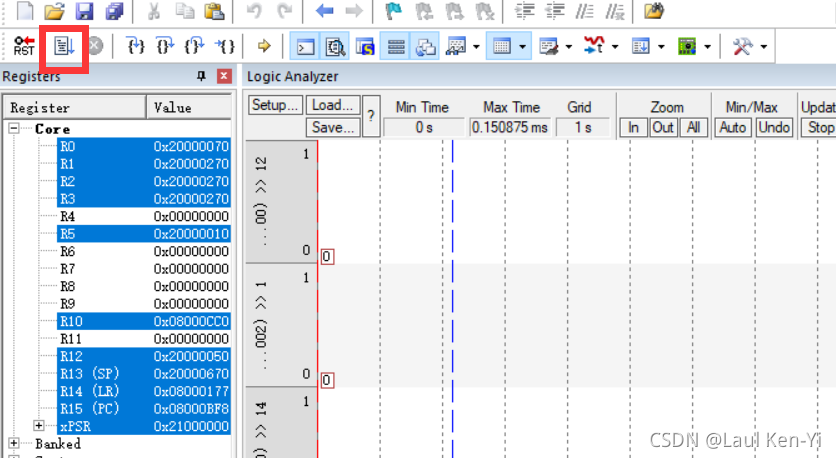Toggle the Command Window button
This screenshot has width=836, height=458.
coord(305,46)
